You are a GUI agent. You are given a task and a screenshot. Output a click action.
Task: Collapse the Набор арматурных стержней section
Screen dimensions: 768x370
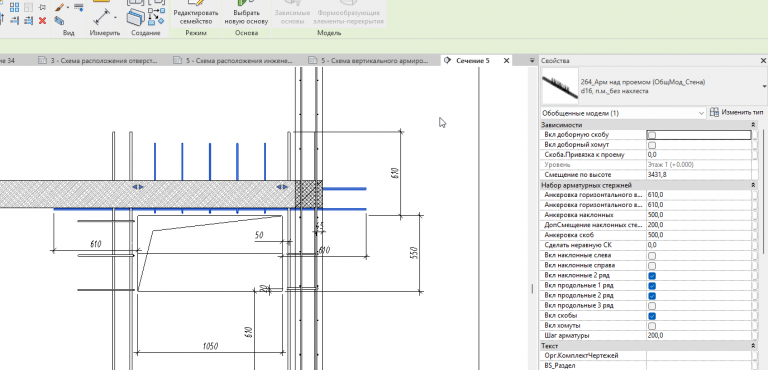[x=752, y=185]
